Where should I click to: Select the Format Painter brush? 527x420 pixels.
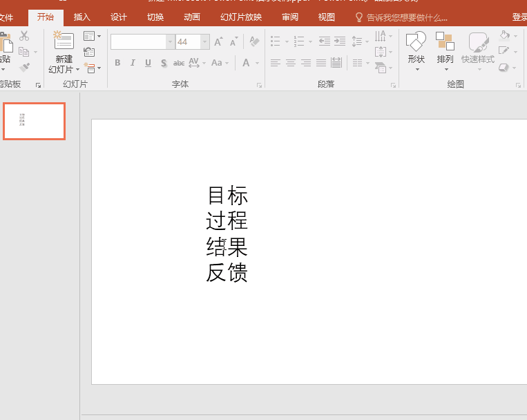tap(24, 67)
